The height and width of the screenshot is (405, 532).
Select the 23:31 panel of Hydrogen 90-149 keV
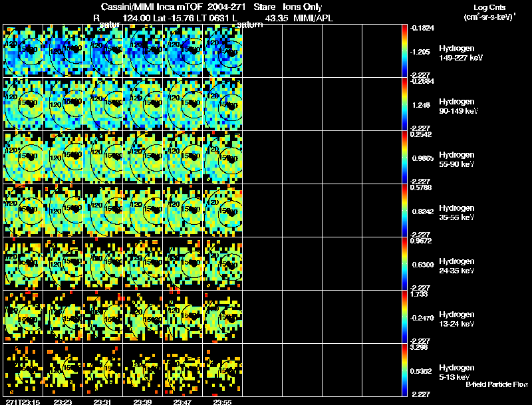tap(103, 104)
